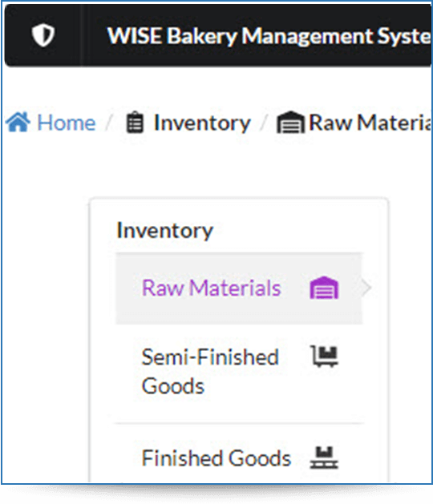Image resolution: width=433 pixels, height=504 pixels.
Task: Click the divider area above Finished Goods
Action: pyautogui.click(x=239, y=423)
